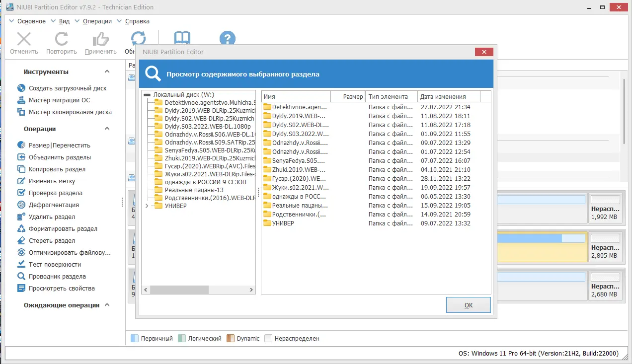This screenshot has width=632, height=364.
Task: Collapse the Инструменты section
Action: tap(107, 72)
